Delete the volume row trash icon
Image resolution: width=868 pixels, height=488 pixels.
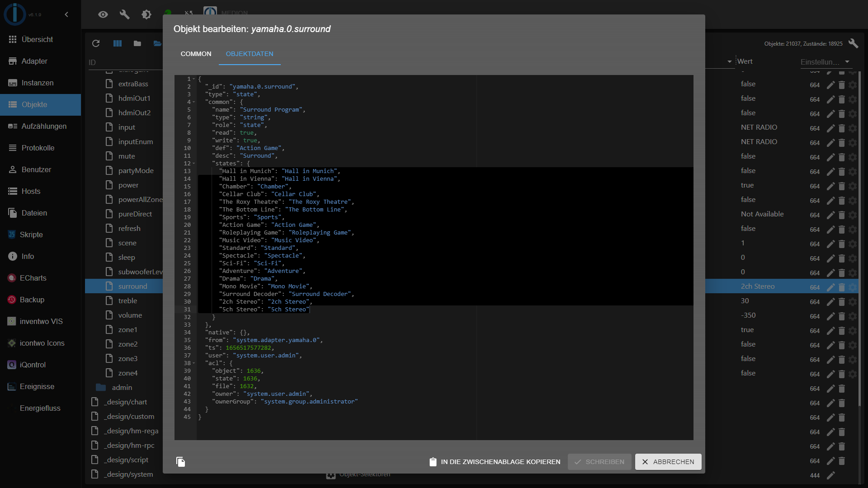pos(842,316)
